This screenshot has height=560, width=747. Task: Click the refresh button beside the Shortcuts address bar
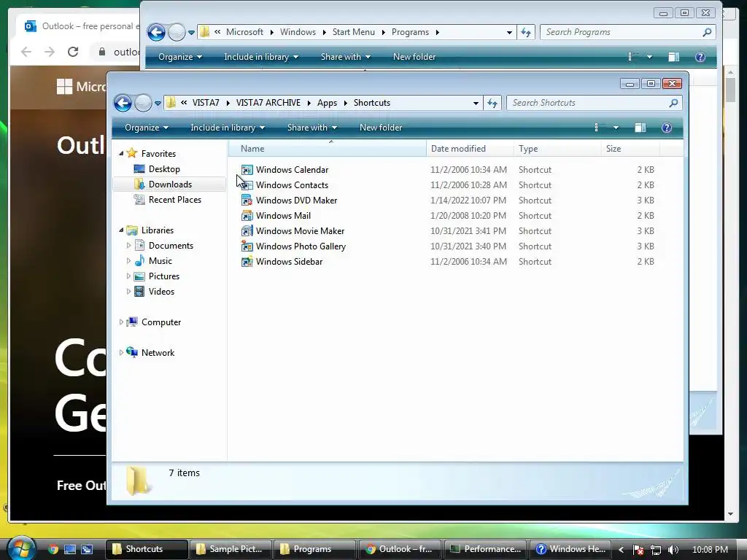pos(492,103)
